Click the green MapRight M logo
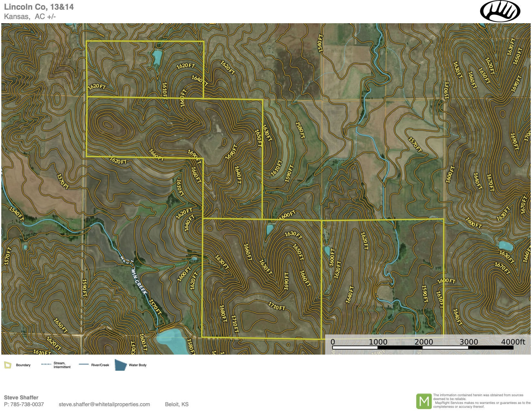This screenshot has height=411, width=532. coord(424,401)
